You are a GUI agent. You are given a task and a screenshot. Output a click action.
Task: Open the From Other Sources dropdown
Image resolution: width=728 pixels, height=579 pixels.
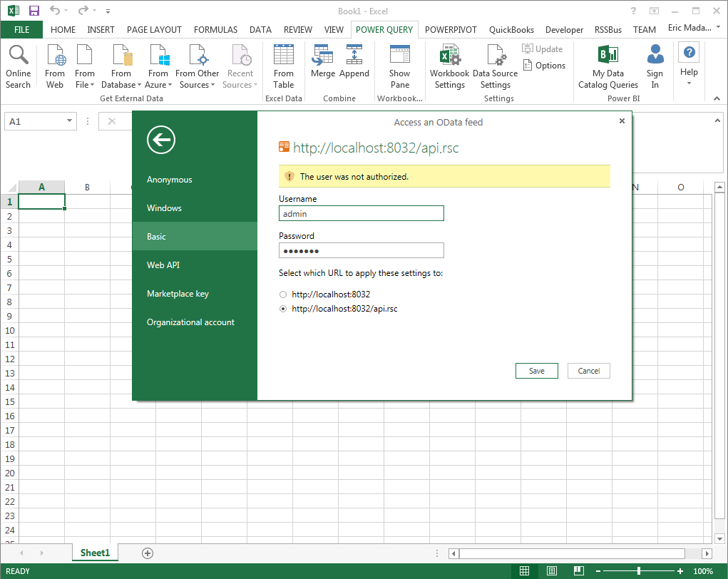(x=197, y=64)
